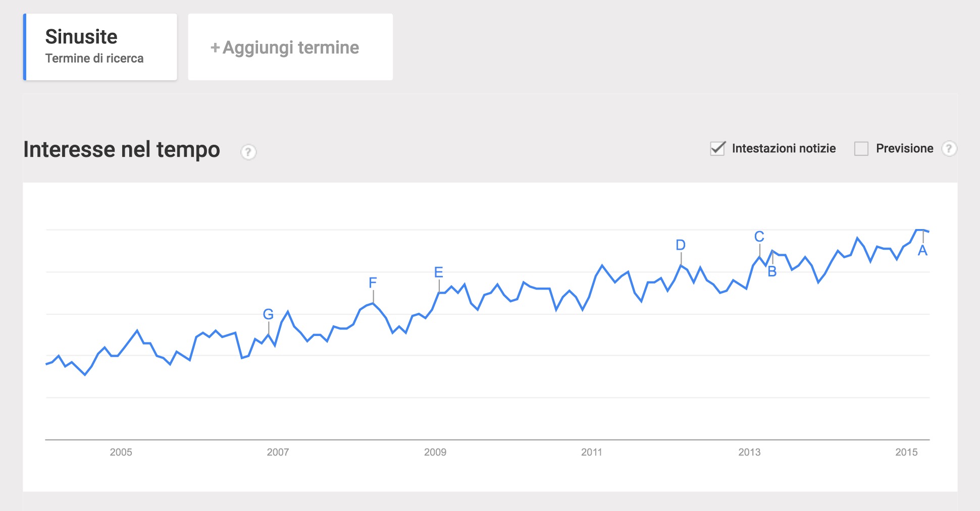Open news headline marker A
980x511 pixels.
[922, 251]
